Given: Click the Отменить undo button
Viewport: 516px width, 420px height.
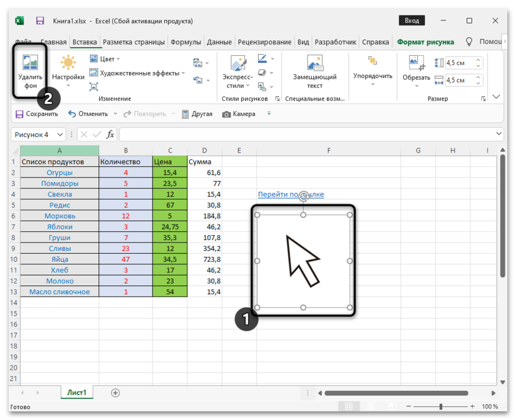Looking at the screenshot, I should point(73,114).
